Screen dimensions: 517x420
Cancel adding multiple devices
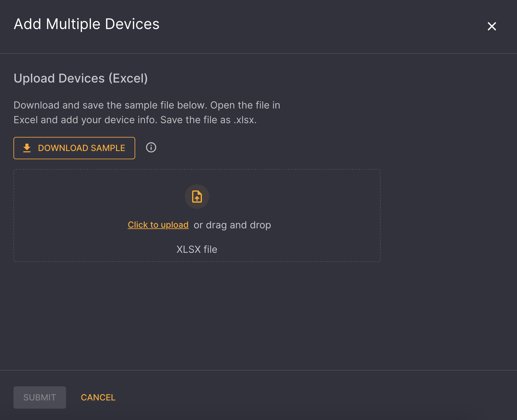(98, 397)
